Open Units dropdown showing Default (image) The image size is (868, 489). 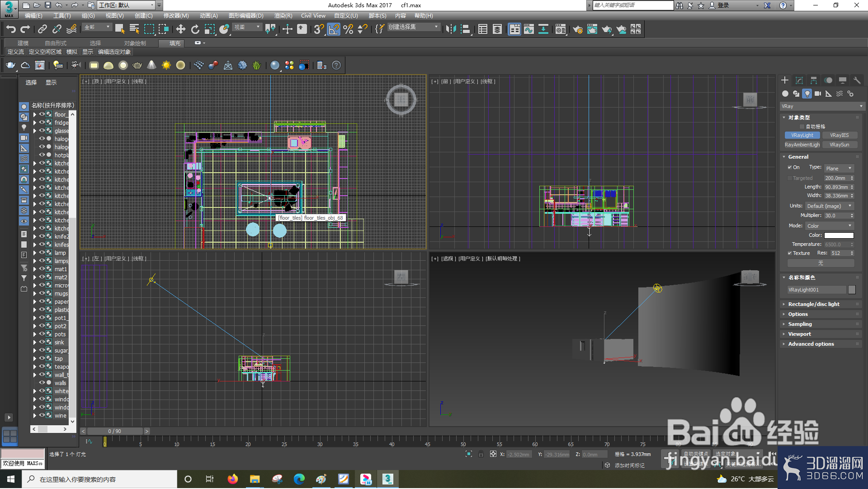click(829, 206)
